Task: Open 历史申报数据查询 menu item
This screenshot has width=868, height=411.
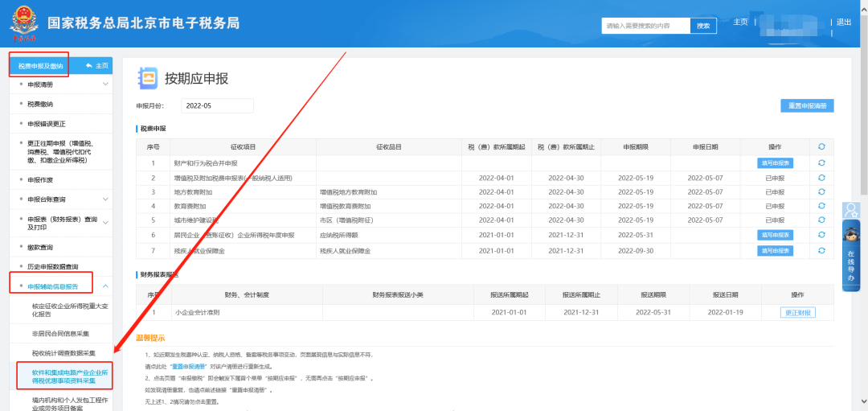Action: pos(52,266)
